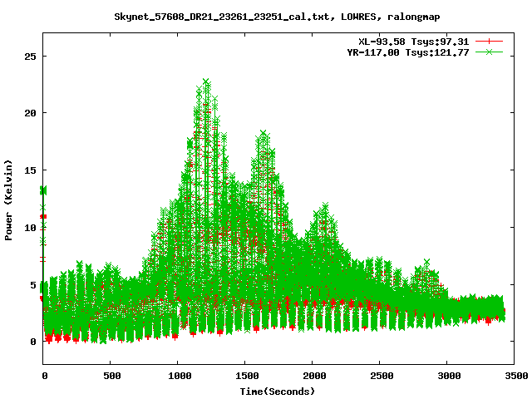The width and height of the screenshot is (532, 399).
Task: Click the Power (Kelvin) y-axis label
Action: point(8,200)
